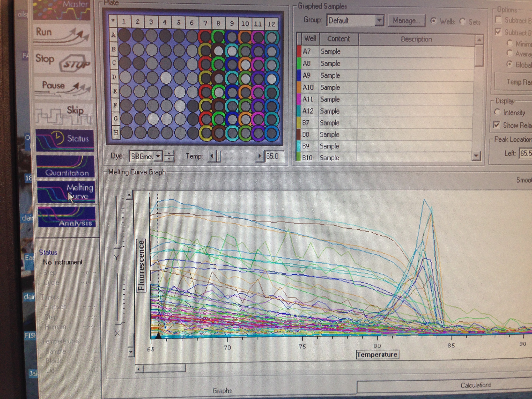Click the Manage... button
532x399 pixels.
(x=406, y=21)
